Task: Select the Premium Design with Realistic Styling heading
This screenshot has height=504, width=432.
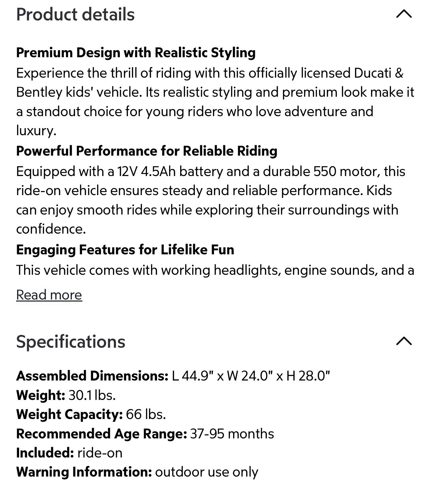Action: pos(136,53)
